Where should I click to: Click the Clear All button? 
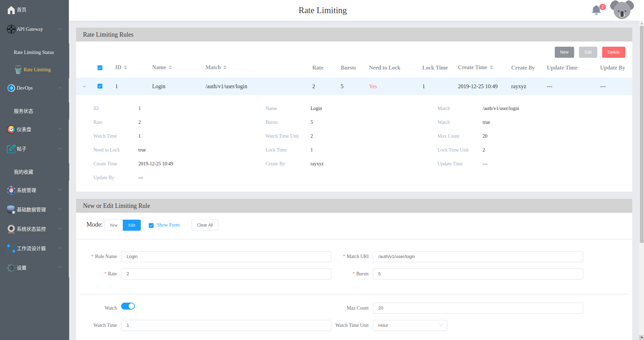click(205, 225)
